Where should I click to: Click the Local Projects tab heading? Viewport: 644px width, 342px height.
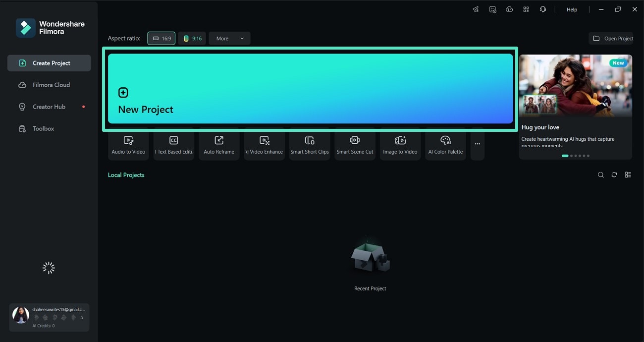126,175
